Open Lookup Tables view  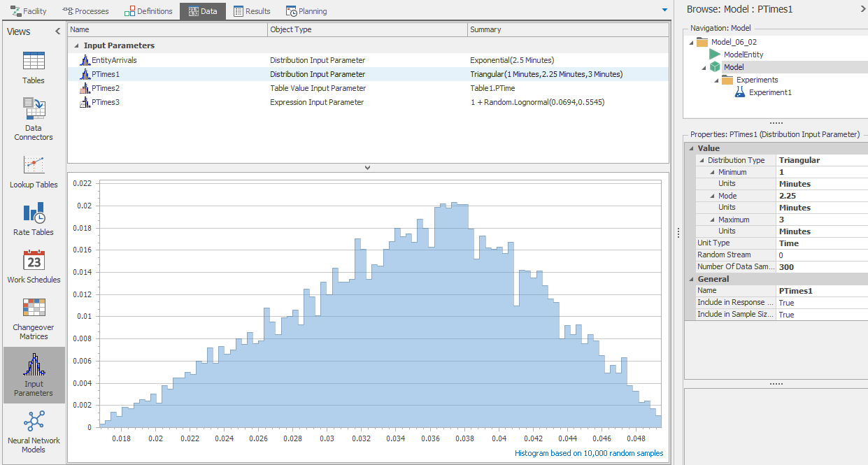coord(34,171)
